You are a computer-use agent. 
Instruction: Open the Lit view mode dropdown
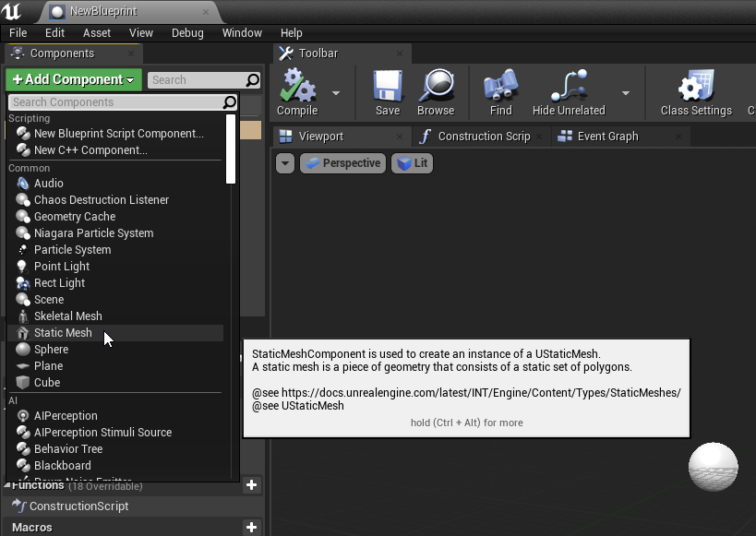point(413,163)
